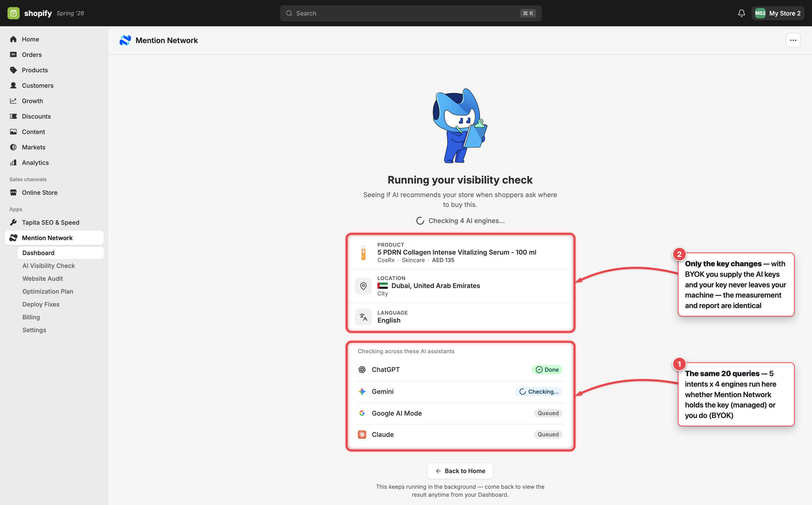Screen dimensions: 812x505
Task: Go to Website Audit
Action: click(x=43, y=279)
